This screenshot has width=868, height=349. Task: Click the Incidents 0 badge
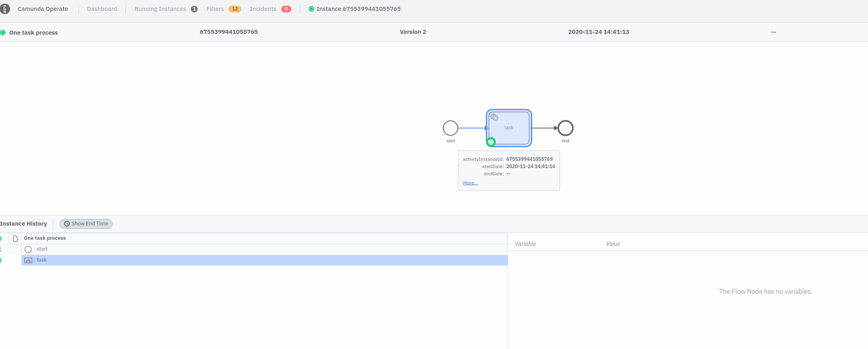286,9
